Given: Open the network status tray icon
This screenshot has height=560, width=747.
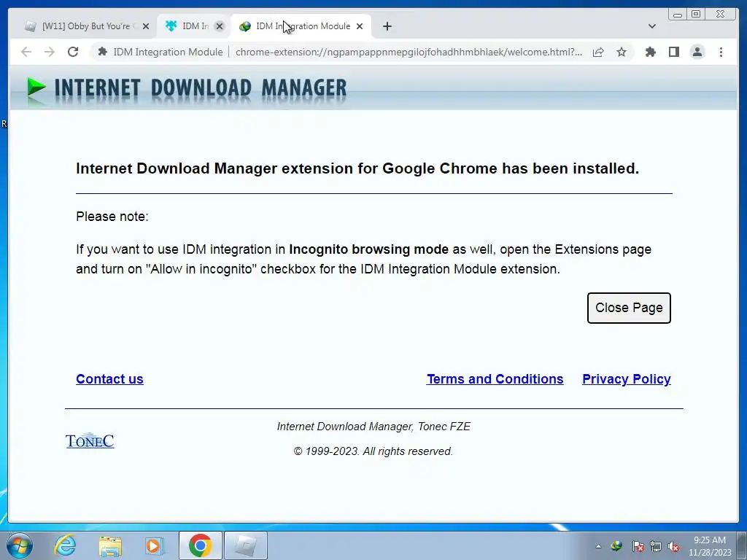Looking at the screenshot, I should click(656, 546).
